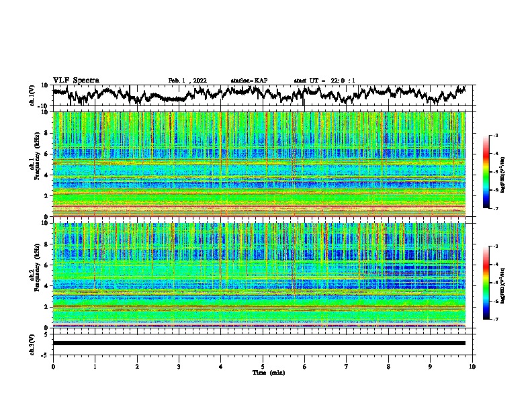532x411 pixels.
Task: Click the "1" tick on the time axis
Action: (x=95, y=367)
